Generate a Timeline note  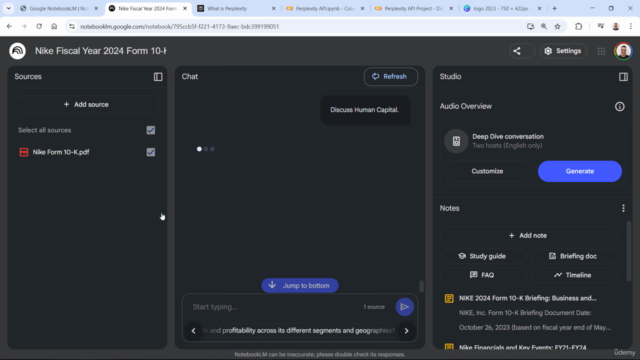coord(573,275)
